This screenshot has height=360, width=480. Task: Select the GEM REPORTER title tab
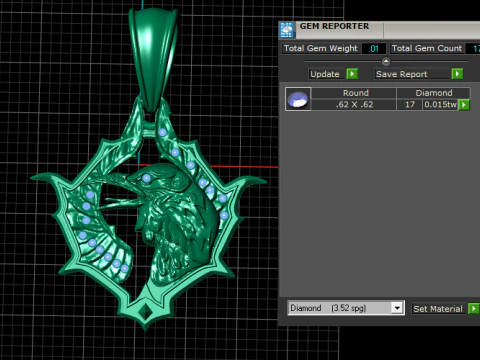click(x=334, y=26)
